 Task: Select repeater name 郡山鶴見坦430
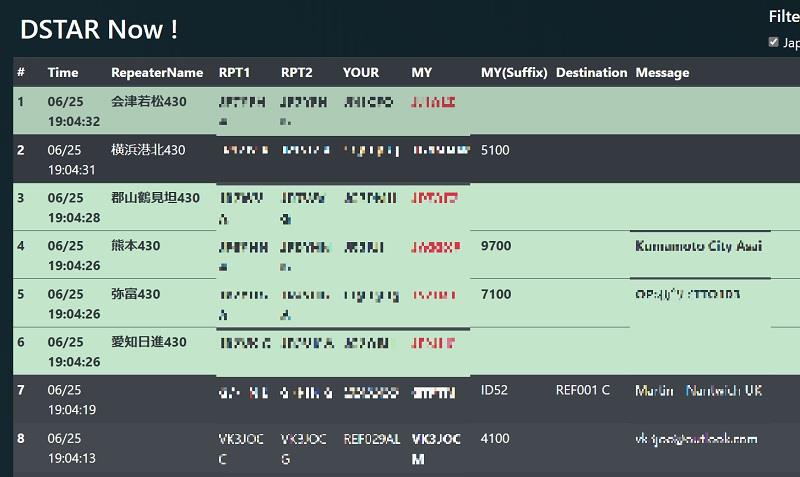[155, 198]
